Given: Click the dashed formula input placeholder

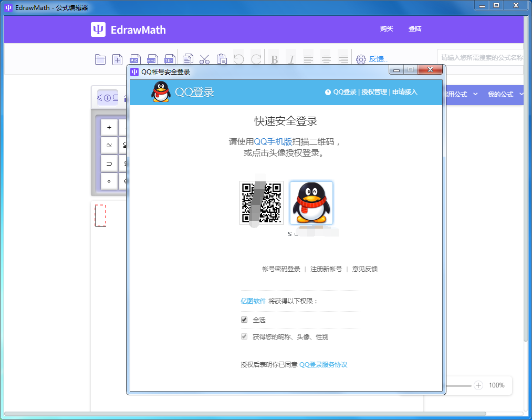Looking at the screenshot, I should tap(100, 216).
